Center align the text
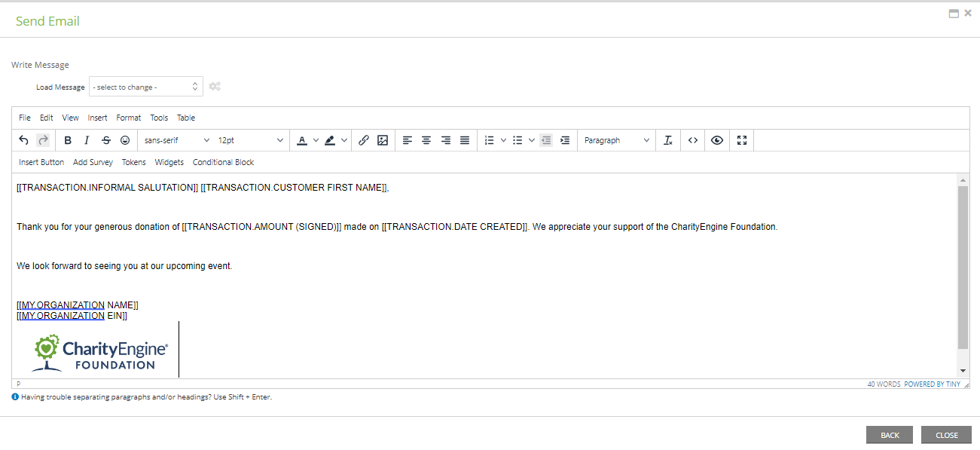Screen dimensions: 980x450 [426, 140]
